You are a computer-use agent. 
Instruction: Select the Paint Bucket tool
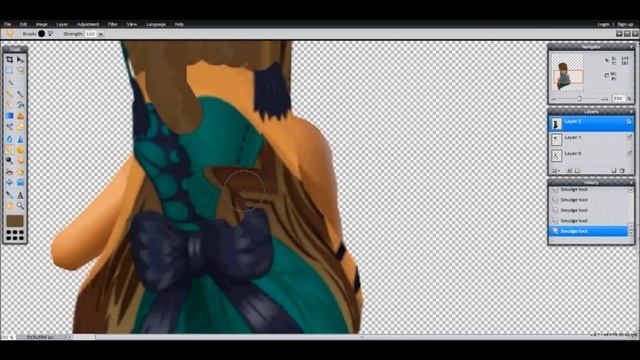(20, 104)
